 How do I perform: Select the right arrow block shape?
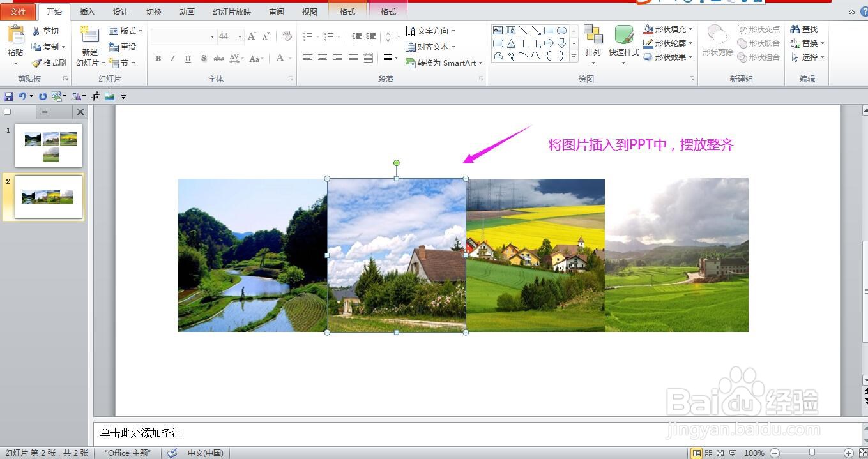[x=549, y=43]
